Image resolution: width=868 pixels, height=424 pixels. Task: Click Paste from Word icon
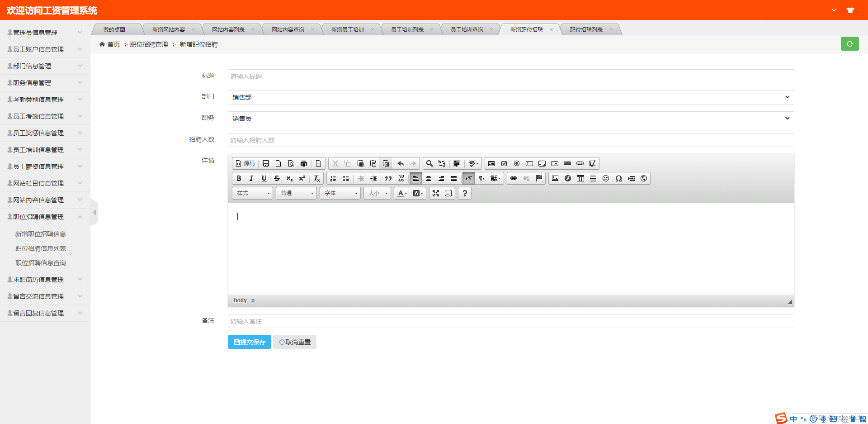tap(386, 163)
